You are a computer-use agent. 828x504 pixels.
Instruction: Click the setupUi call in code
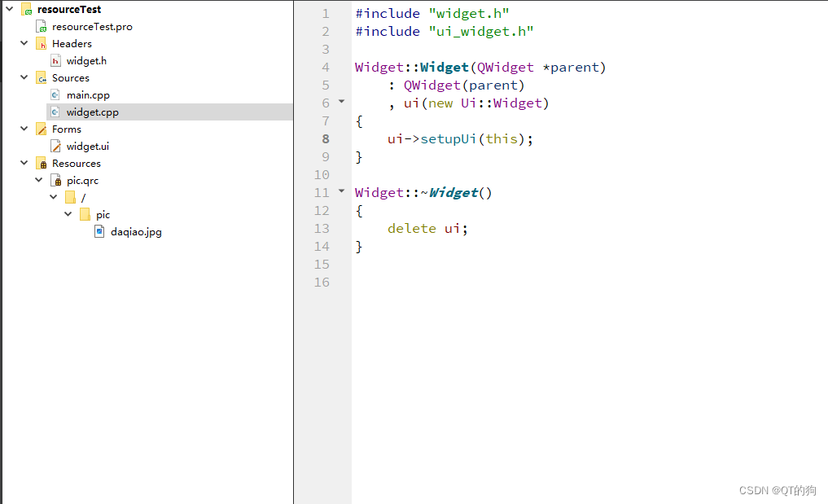click(448, 139)
